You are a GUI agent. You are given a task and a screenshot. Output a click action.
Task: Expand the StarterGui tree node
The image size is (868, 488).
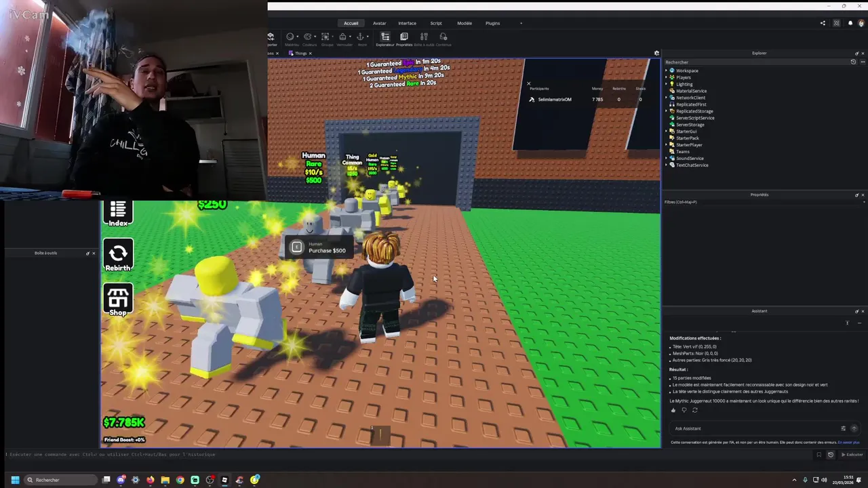pos(667,131)
